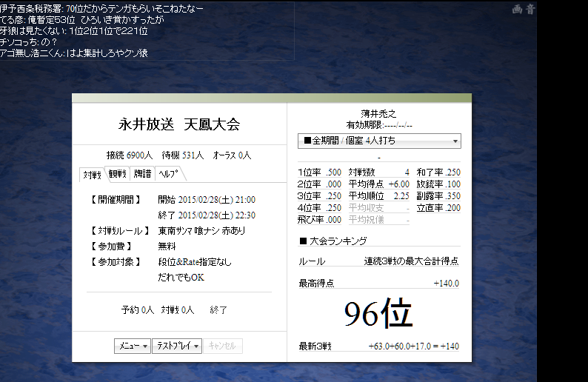Click the 【開催期間】 label
Screen dimensions: 588x382
tap(116, 200)
